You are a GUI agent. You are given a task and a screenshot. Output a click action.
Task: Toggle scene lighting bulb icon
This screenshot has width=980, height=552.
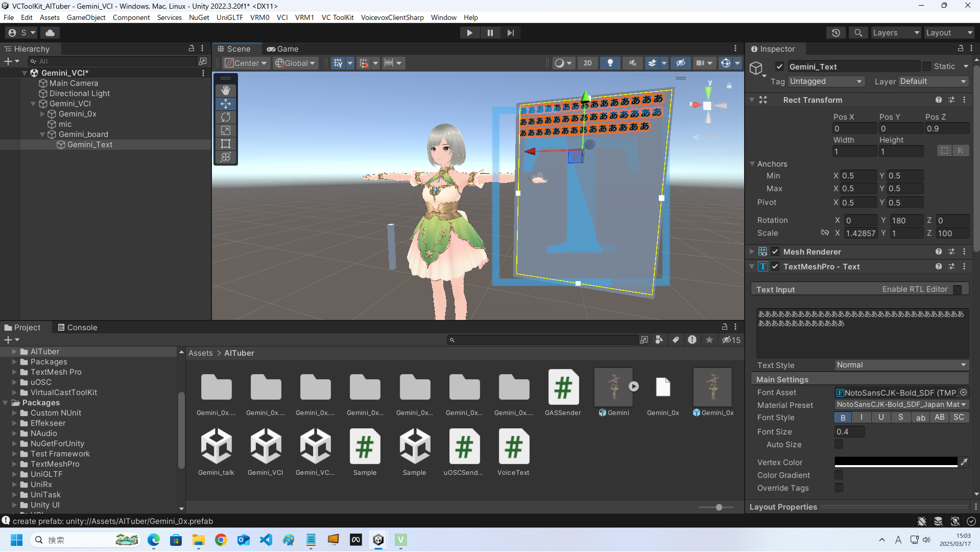click(x=610, y=63)
